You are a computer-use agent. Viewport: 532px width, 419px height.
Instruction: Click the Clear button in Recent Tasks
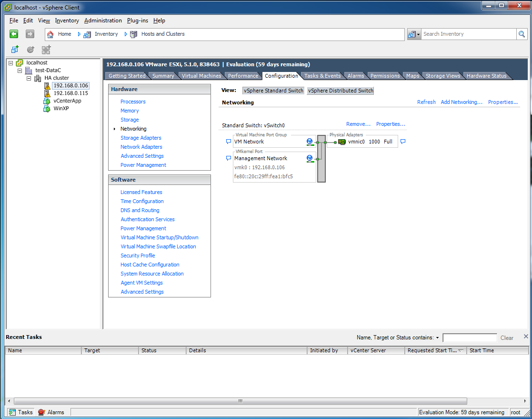(507, 338)
